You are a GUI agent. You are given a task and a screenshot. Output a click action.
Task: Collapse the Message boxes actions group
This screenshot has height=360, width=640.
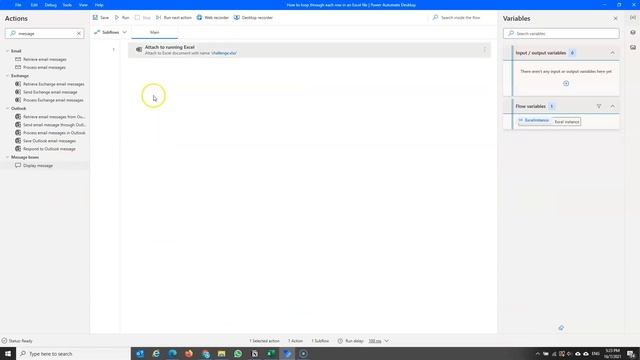(x=7, y=157)
